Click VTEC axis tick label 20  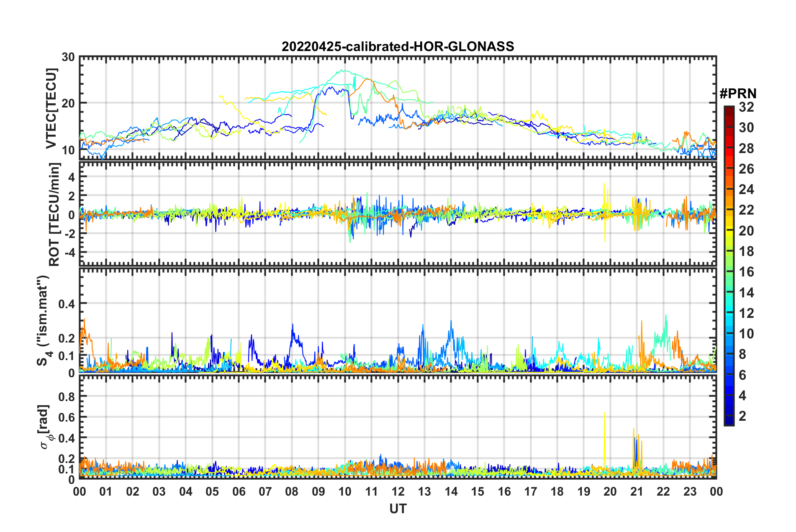tap(68, 103)
